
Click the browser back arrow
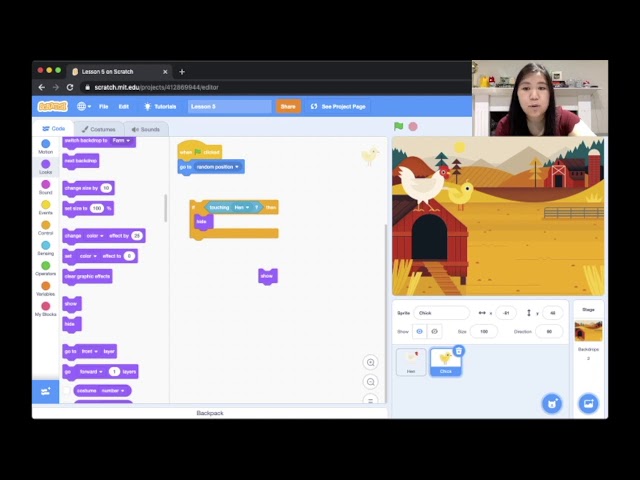coord(42,87)
